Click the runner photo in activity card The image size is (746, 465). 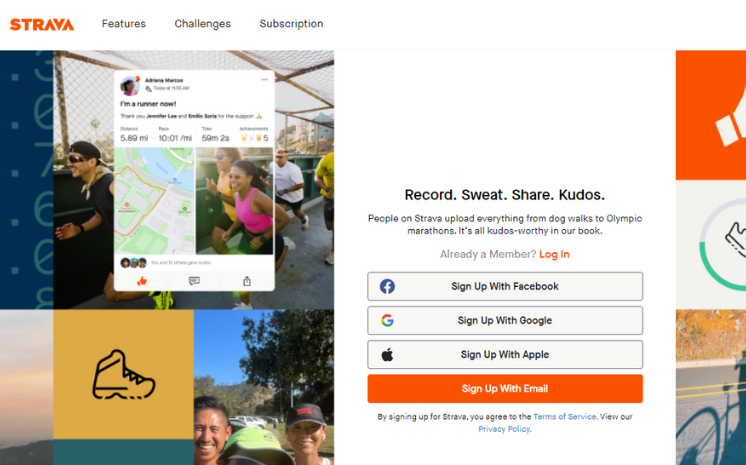(x=234, y=201)
